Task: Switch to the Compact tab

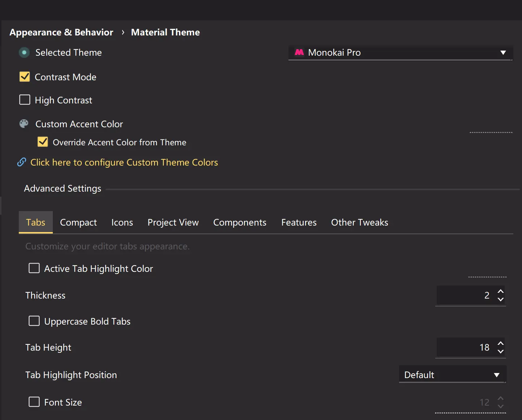Action: [x=78, y=223]
